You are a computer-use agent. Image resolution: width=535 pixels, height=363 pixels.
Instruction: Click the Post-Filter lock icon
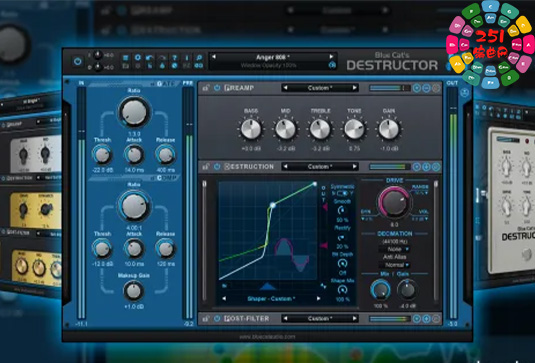tap(205, 319)
